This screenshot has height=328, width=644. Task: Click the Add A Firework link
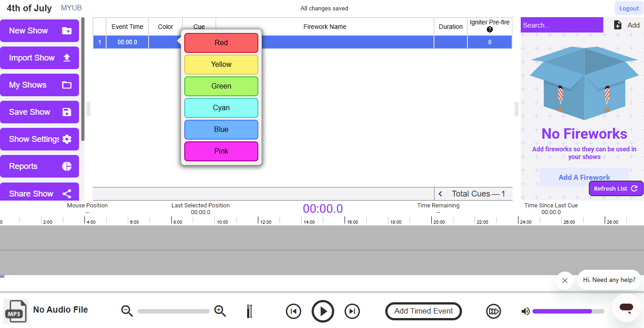point(584,177)
